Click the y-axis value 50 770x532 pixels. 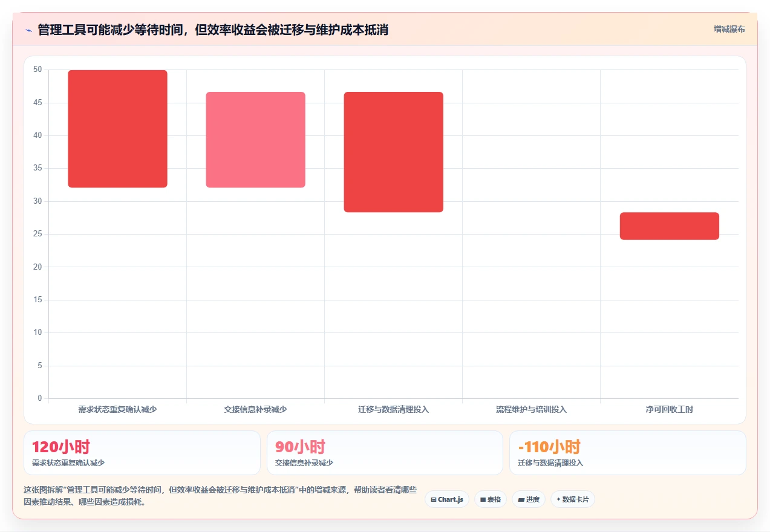pos(38,70)
